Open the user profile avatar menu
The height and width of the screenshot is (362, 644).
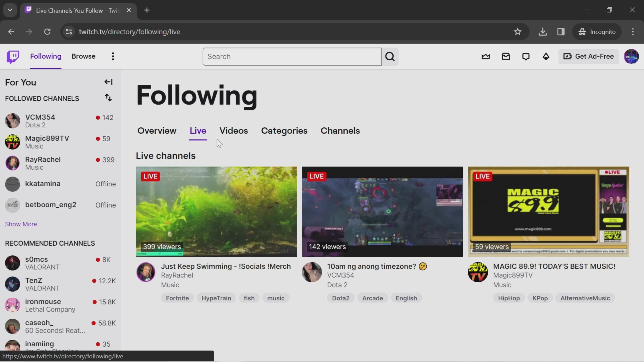point(631,56)
